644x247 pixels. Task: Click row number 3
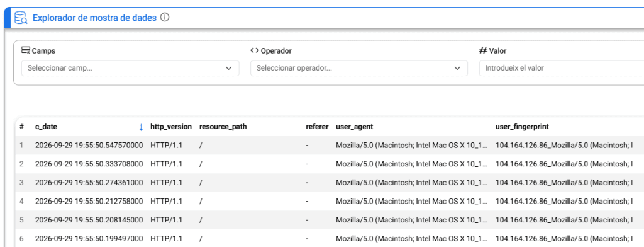click(21, 182)
